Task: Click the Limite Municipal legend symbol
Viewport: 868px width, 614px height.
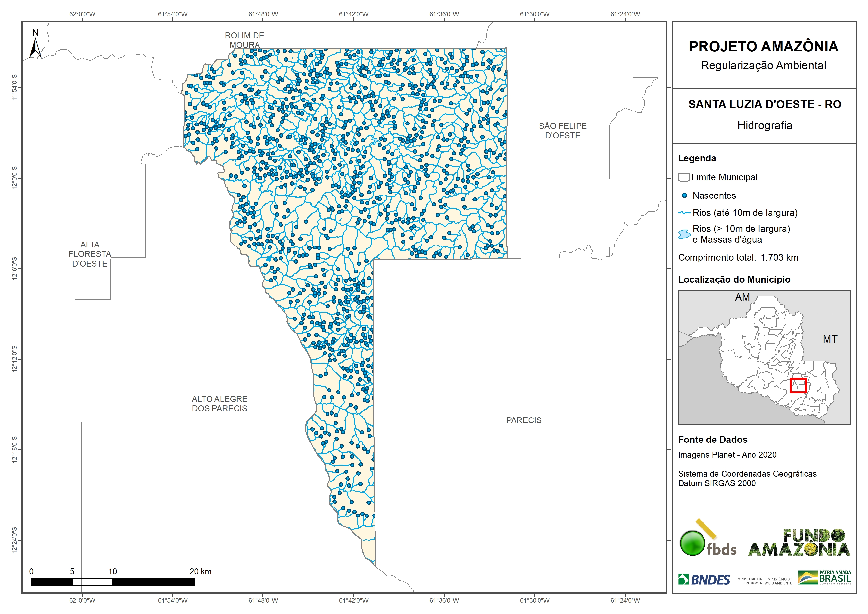Action: coord(683,177)
